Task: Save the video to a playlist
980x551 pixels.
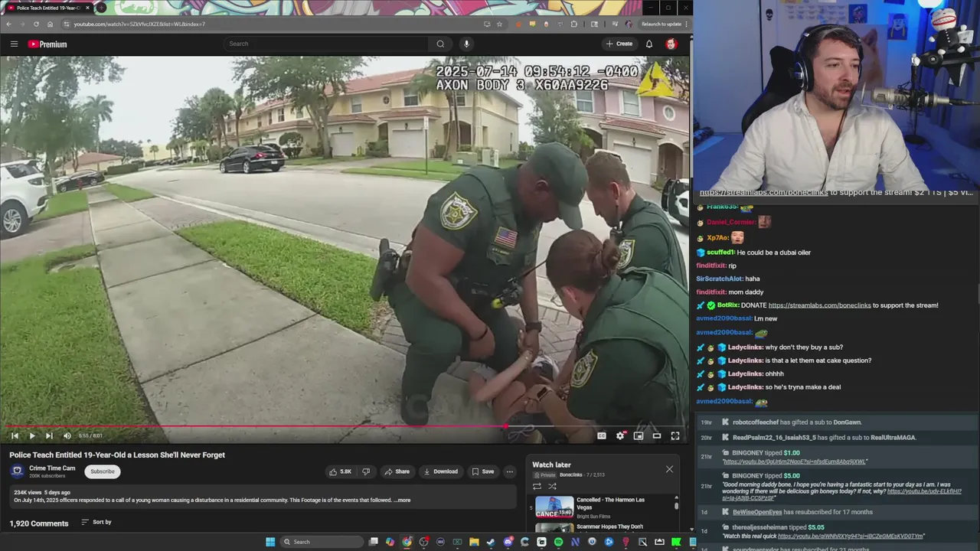Action: 482,471
